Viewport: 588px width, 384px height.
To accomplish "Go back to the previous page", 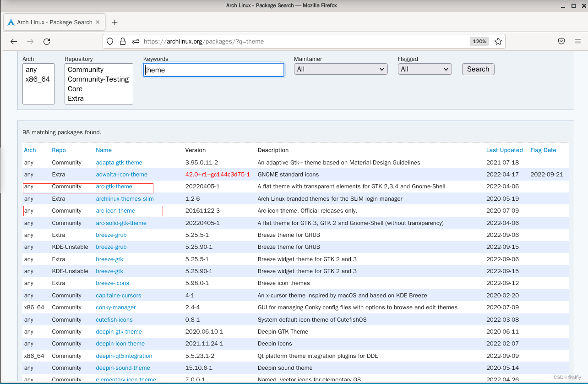I will coord(14,41).
